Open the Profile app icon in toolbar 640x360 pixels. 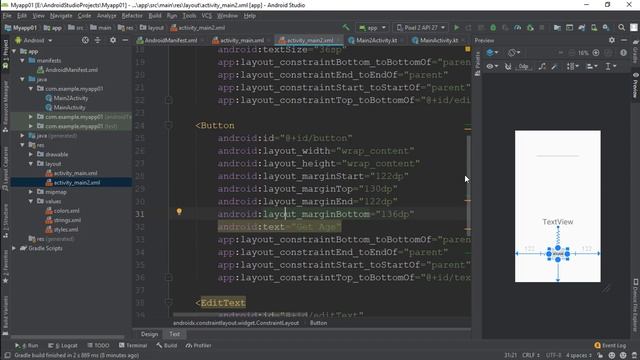tap(518, 28)
